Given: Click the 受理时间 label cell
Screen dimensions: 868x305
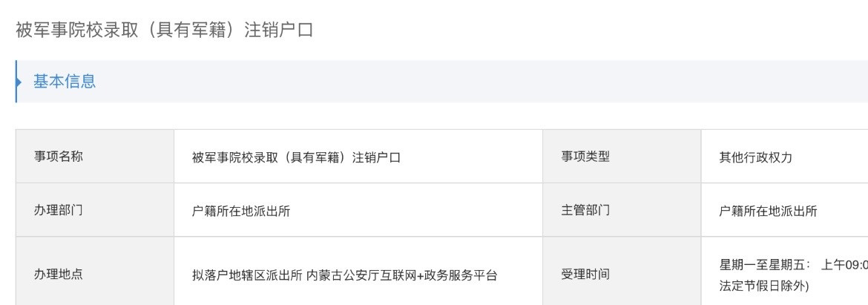Looking at the screenshot, I should 585,274.
